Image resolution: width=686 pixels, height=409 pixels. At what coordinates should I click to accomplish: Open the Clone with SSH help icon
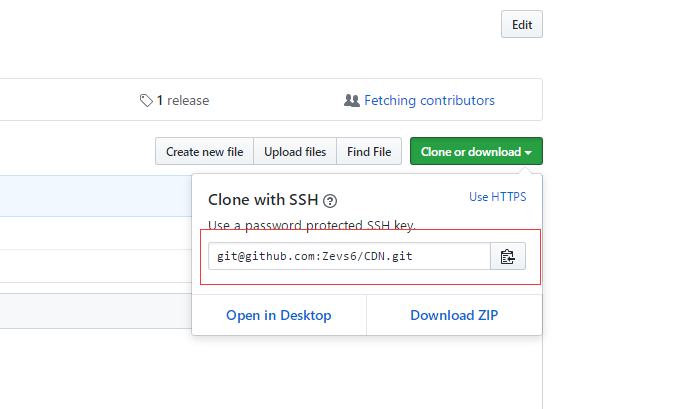(330, 201)
